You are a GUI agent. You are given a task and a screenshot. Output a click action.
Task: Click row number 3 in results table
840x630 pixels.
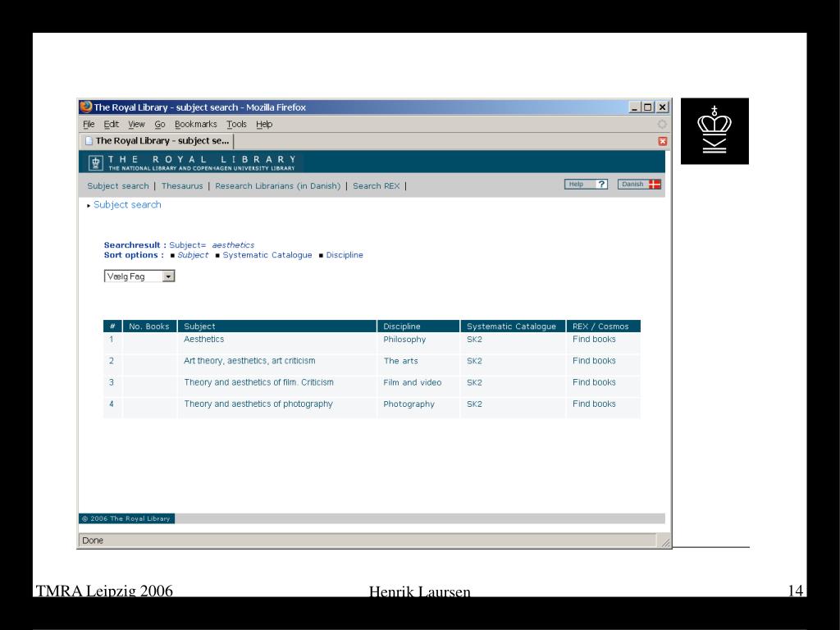pos(112,382)
